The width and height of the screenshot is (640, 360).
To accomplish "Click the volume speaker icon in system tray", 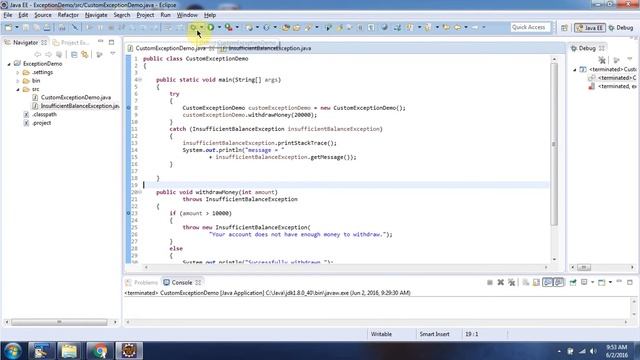I will (593, 351).
